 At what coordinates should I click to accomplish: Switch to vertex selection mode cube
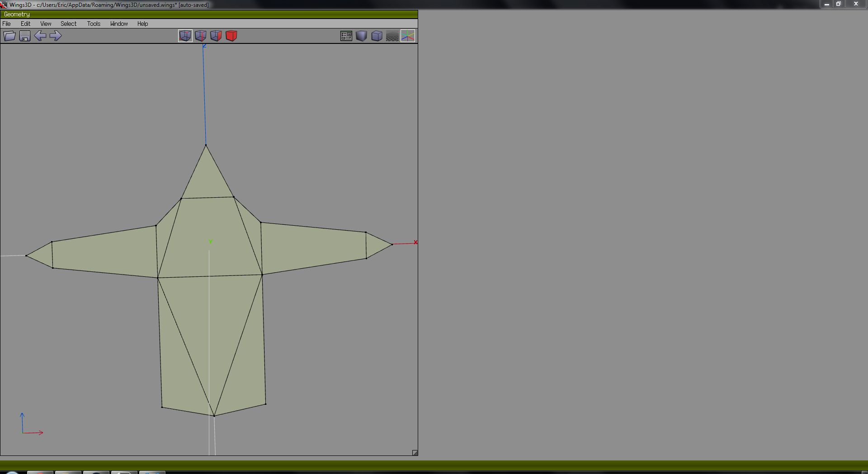185,36
